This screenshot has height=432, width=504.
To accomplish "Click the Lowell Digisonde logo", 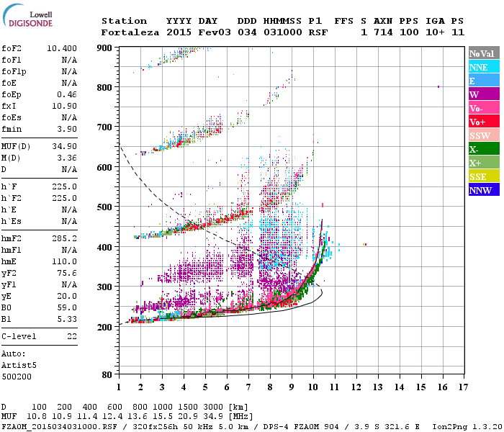I will click(27, 16).
